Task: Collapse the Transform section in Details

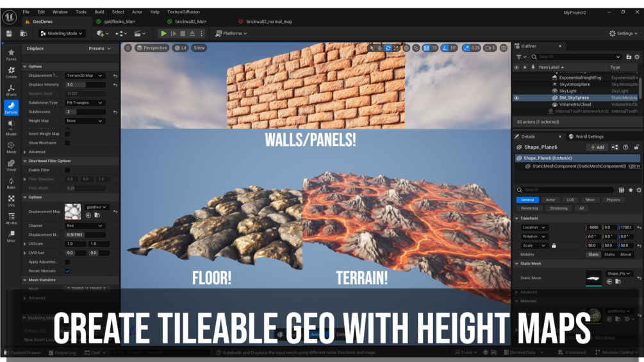Action: [x=517, y=218]
